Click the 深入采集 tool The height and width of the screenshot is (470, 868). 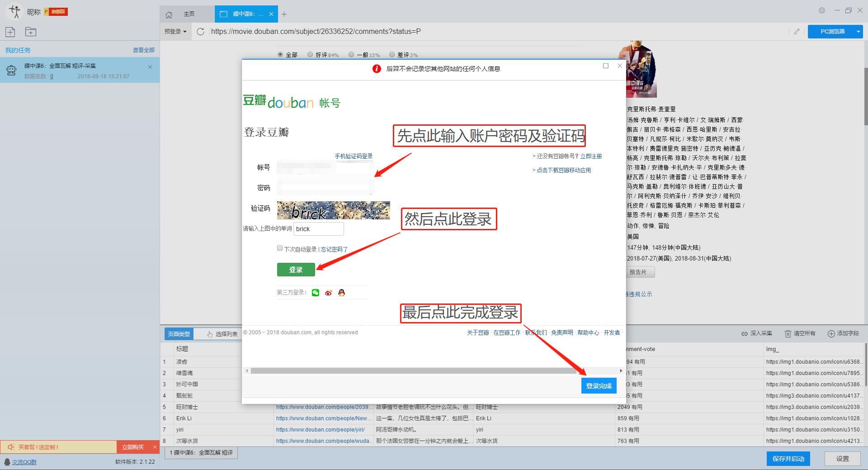pyautogui.click(x=757, y=333)
